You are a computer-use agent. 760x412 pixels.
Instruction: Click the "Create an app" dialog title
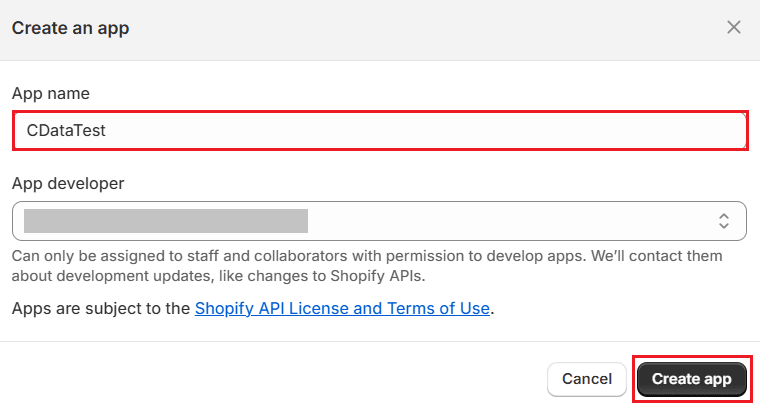[x=70, y=28]
